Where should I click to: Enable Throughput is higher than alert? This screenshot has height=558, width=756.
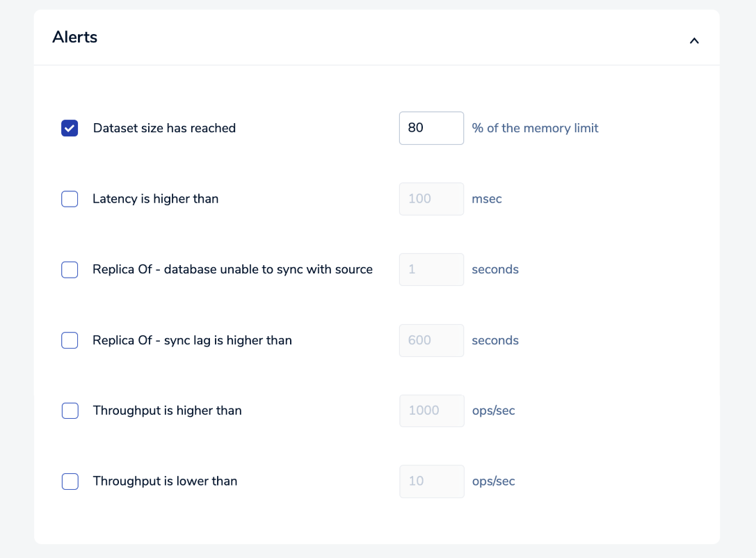click(70, 410)
